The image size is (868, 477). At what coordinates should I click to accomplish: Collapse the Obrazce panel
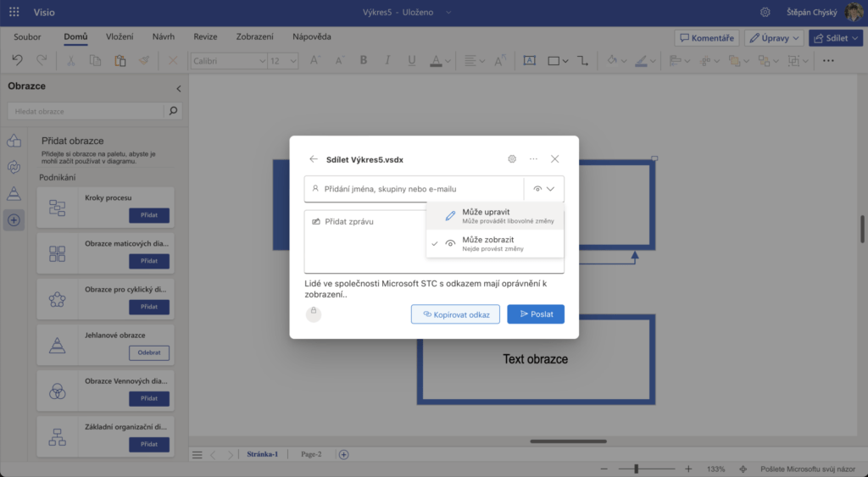[178, 88]
